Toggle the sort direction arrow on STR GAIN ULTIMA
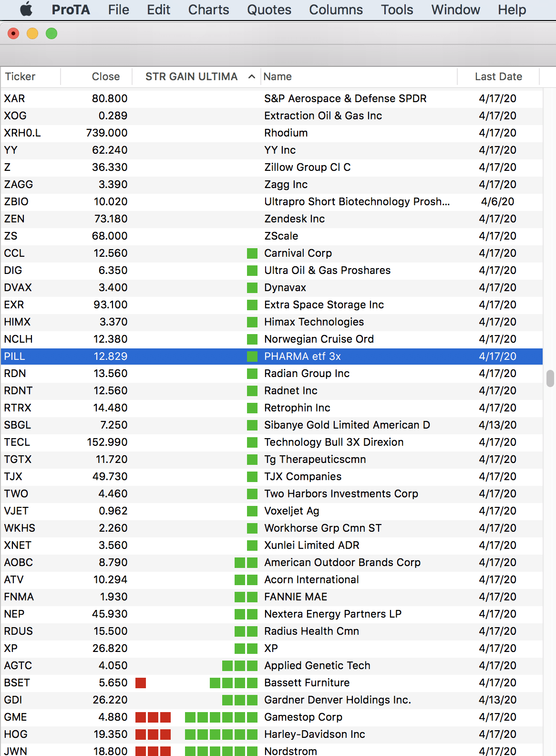The height and width of the screenshot is (756, 556). click(252, 76)
